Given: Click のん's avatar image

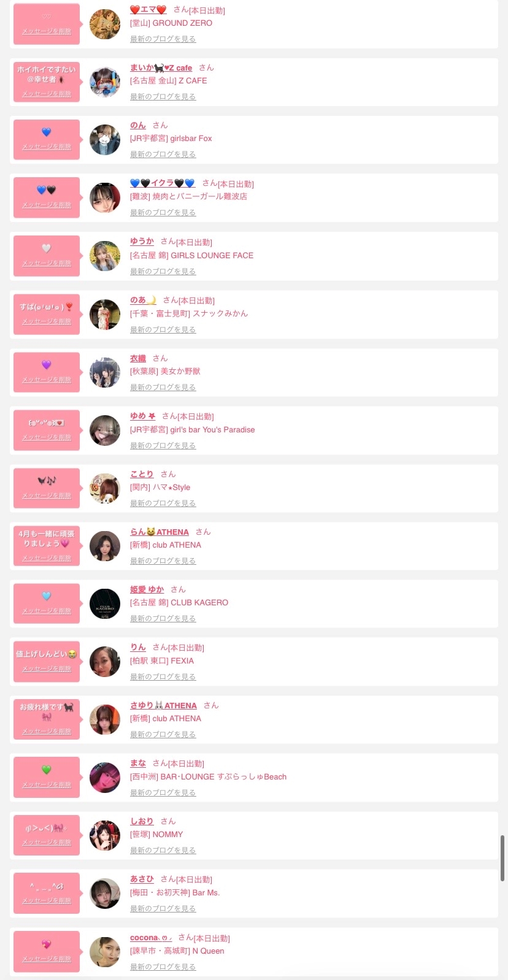Looking at the screenshot, I should coord(105,140).
